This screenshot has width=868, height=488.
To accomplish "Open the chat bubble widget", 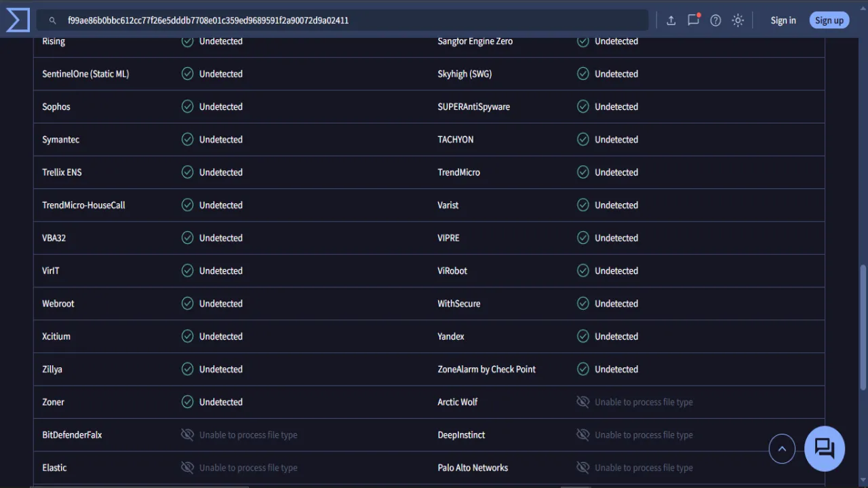I will 825,448.
